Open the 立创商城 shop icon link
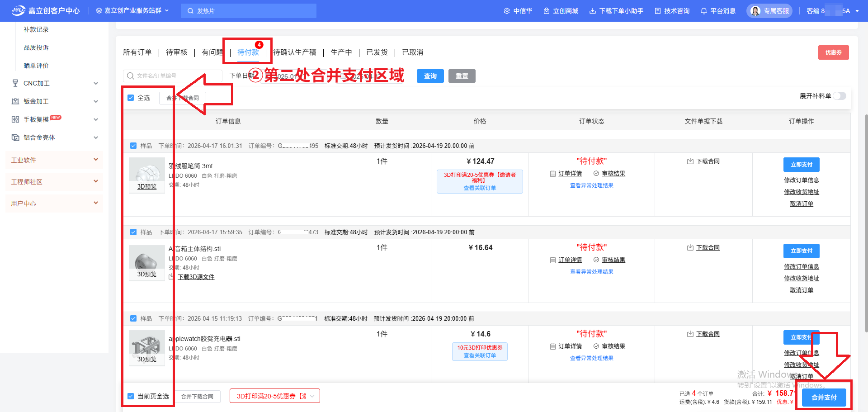This screenshot has width=868, height=412. pos(547,11)
